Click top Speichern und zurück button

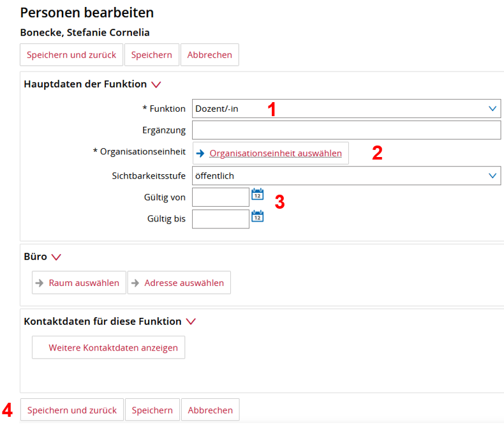click(x=71, y=55)
